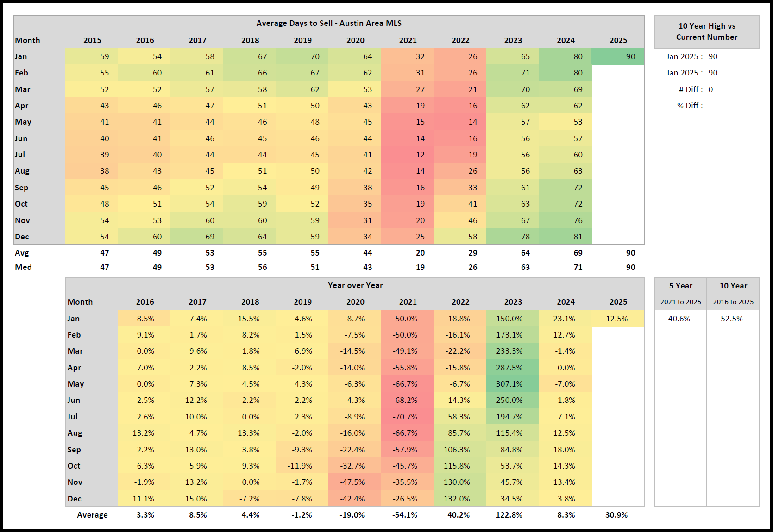Viewport: 773px width, 532px height.
Task: Select the # Diff label
Action: coord(691,89)
